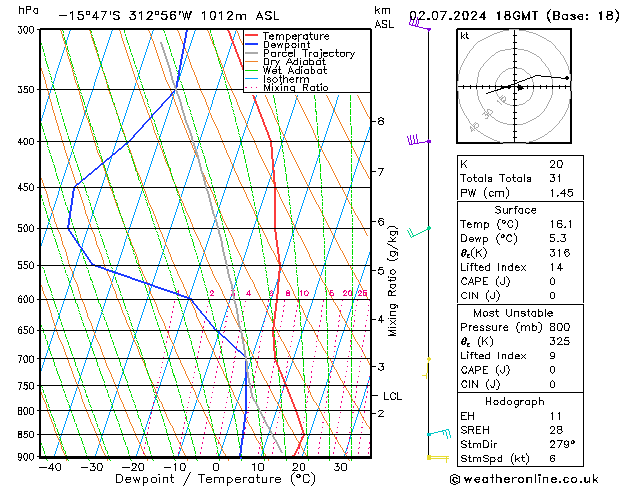Image resolution: width=629 pixels, height=486 pixels.
Task: Click the hodograph endpoint dot on right
Action: coord(567,78)
